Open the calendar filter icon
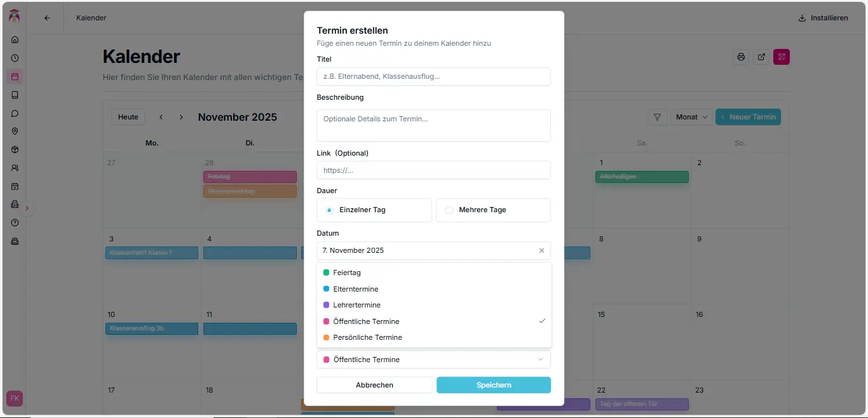This screenshot has height=418, width=868. tap(657, 118)
